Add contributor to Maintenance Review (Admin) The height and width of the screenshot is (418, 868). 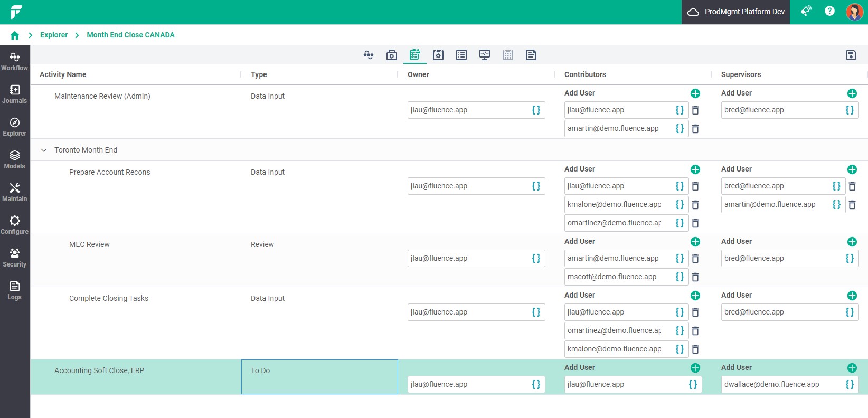695,93
